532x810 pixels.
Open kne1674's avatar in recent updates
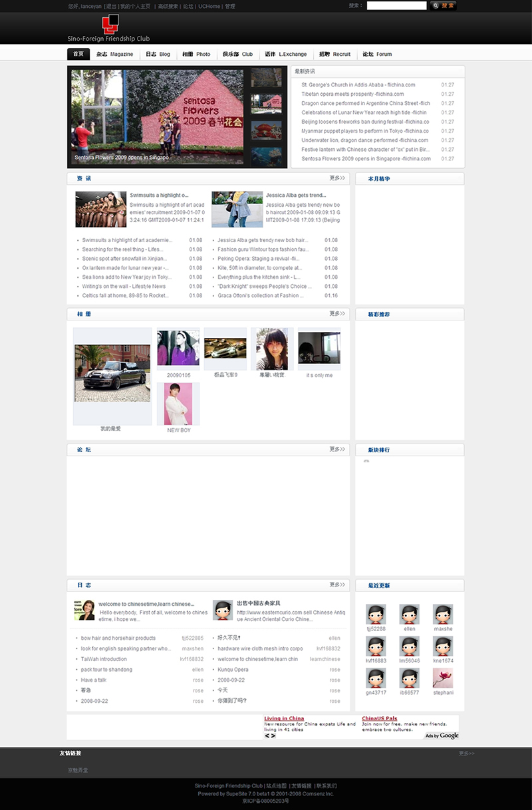coord(443,646)
